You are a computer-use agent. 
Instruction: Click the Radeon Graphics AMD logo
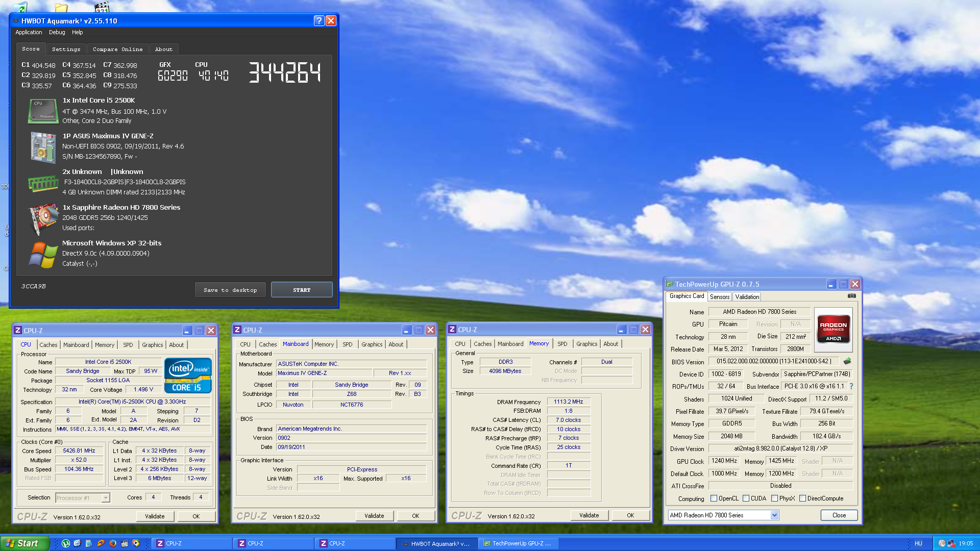point(833,331)
